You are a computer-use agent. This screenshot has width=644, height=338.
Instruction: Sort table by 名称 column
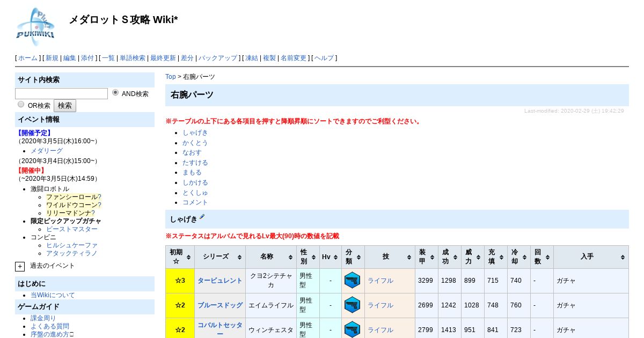point(270,257)
